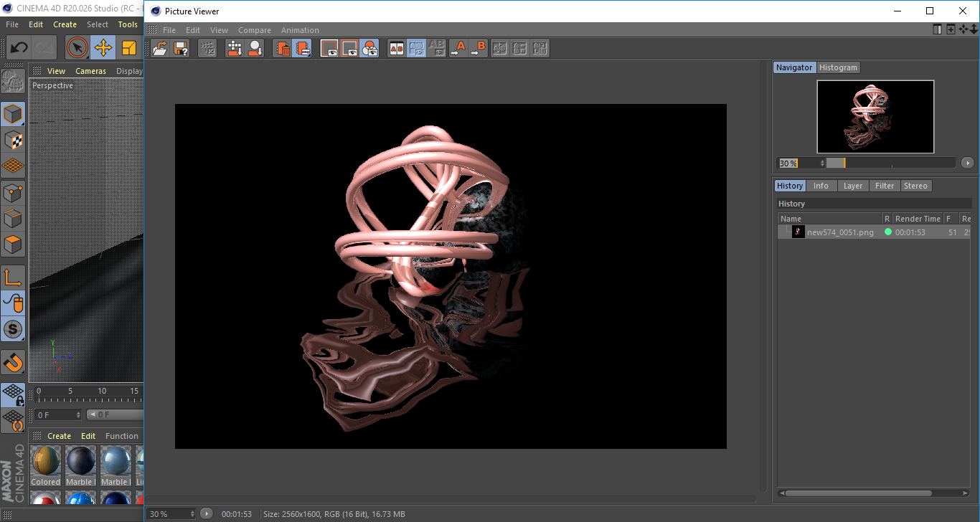Click the Undo arrow in Cinema 4D toolbar
980x522 pixels.
click(19, 48)
